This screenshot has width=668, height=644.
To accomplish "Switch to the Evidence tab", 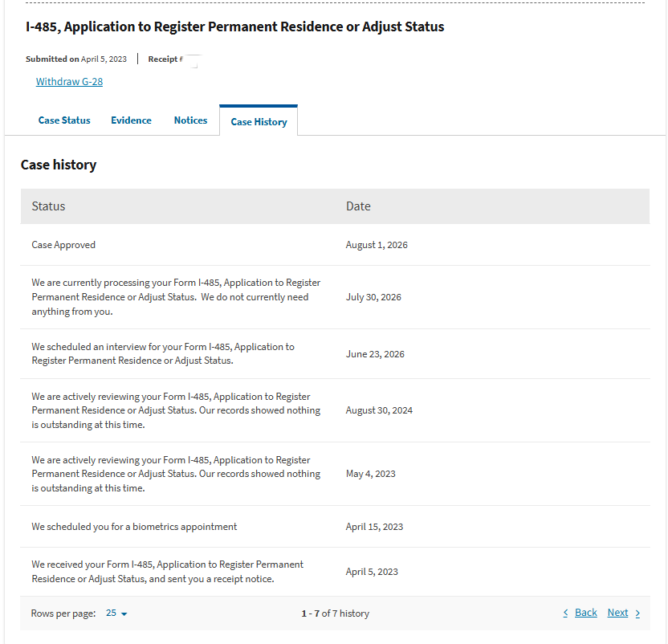I will point(131,120).
